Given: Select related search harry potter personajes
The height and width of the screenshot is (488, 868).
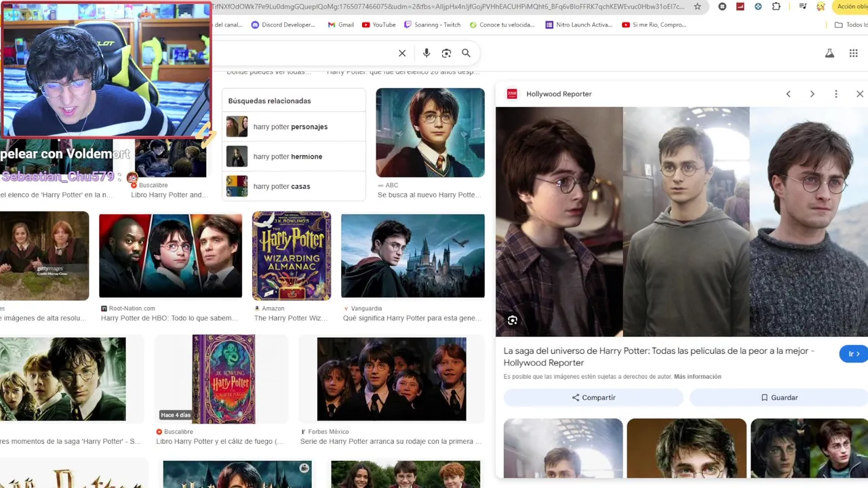Looking at the screenshot, I should 294,127.
